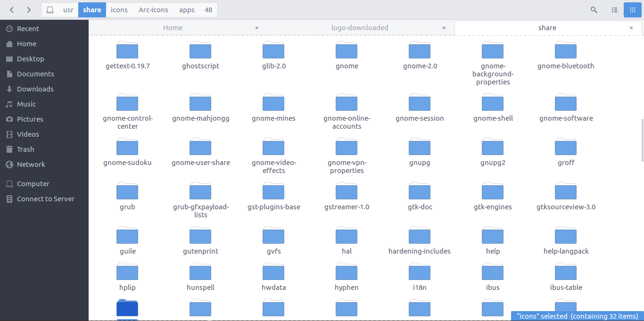Jump to 48 in the path bar
The image size is (644, 321).
coord(208,10)
